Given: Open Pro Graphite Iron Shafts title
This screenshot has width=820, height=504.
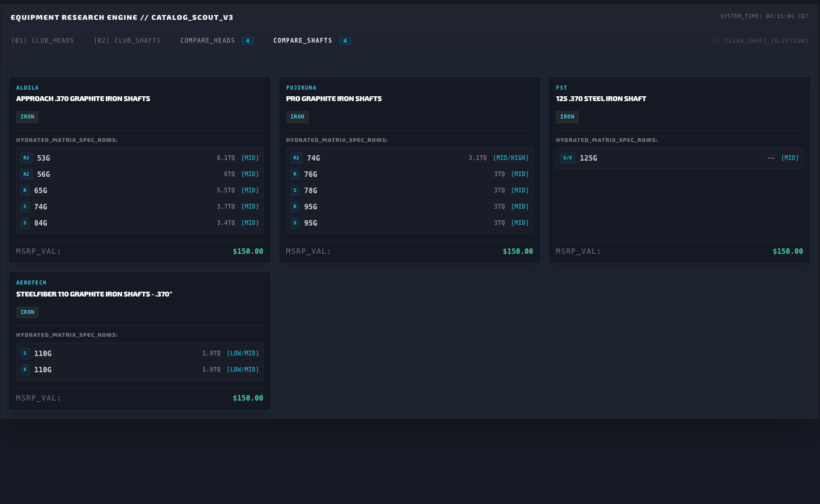Looking at the screenshot, I should click(x=334, y=99).
